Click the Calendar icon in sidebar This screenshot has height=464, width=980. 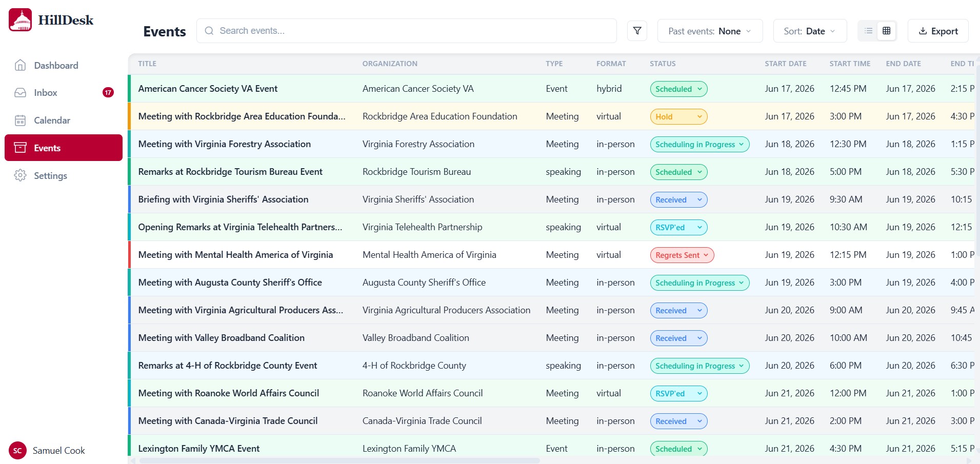[x=21, y=120]
